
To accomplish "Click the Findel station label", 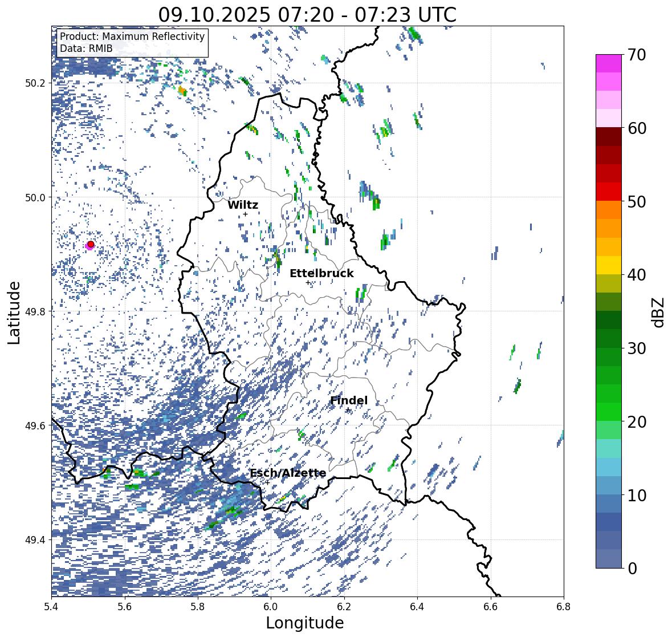I will (348, 400).
